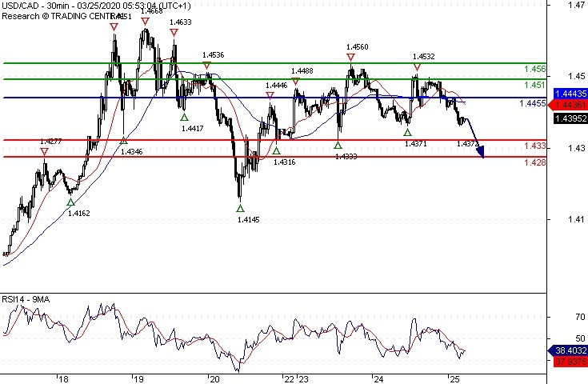Click the green pivot-low triangle above 1.4162
The image size is (588, 384).
[x=70, y=202]
